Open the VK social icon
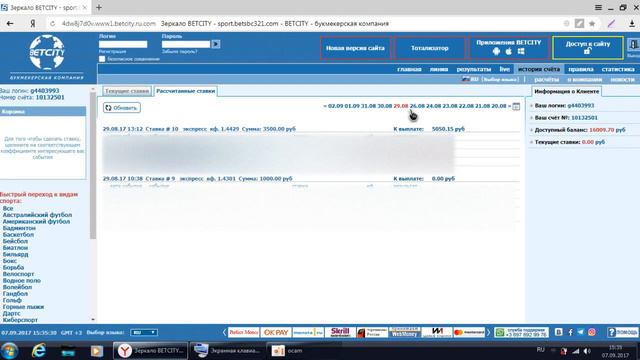The height and width of the screenshot is (360, 640). pyautogui.click(x=558, y=332)
